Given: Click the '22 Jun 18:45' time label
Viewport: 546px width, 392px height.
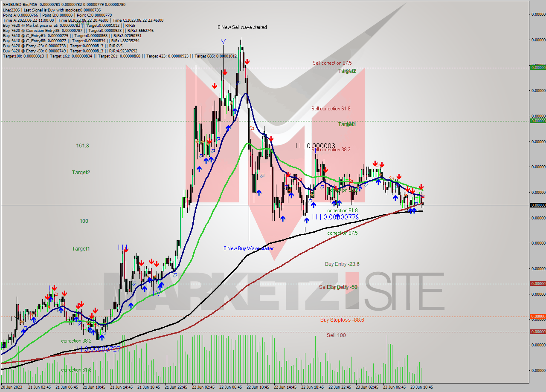Looking at the screenshot, I should click(x=312, y=388).
